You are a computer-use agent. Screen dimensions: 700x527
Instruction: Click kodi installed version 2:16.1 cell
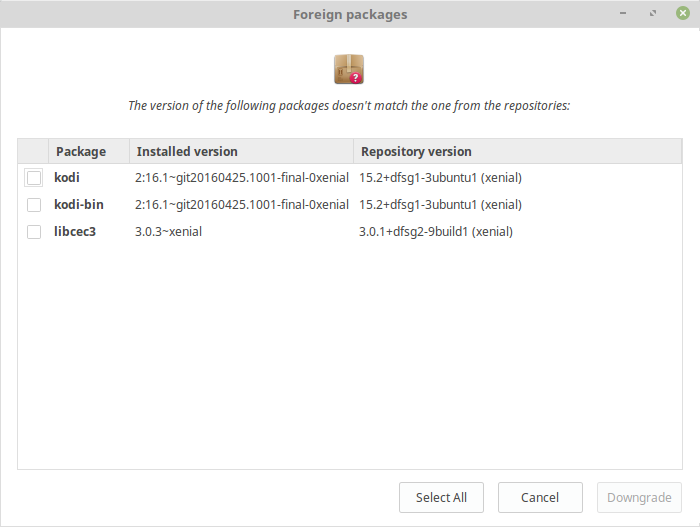(x=241, y=178)
